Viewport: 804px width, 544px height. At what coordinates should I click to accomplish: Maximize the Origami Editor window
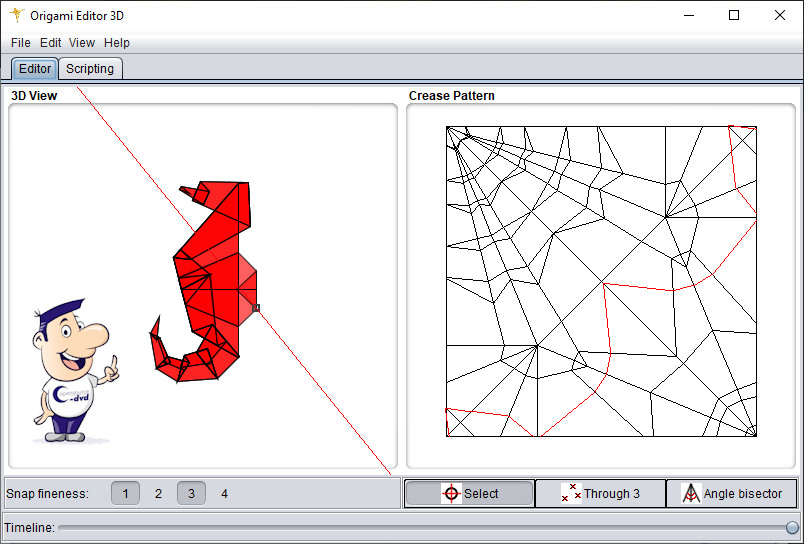(x=734, y=15)
